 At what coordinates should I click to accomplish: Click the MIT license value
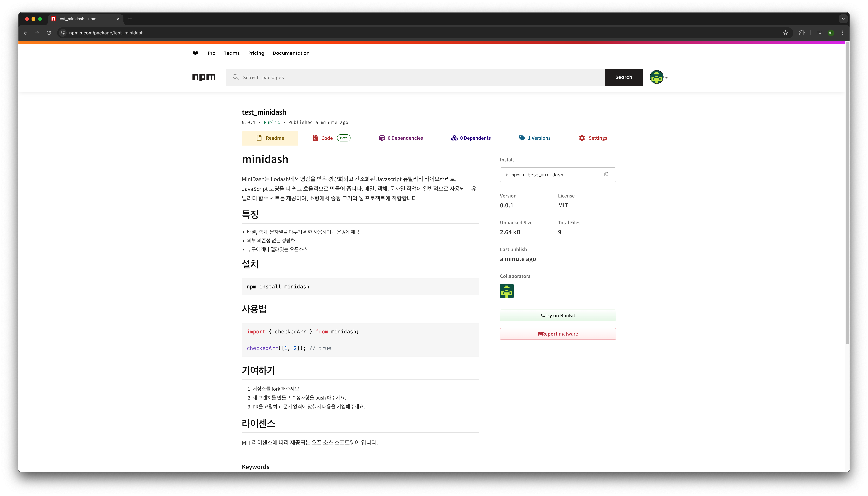tap(563, 205)
